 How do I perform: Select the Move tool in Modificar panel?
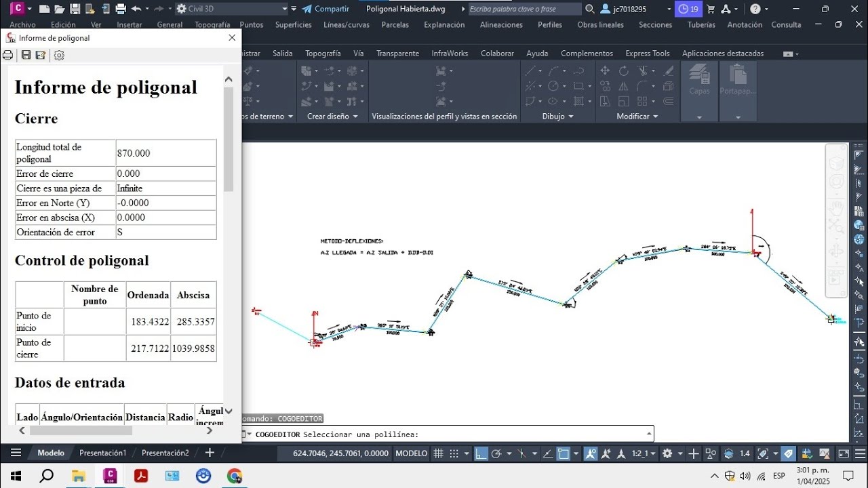point(605,70)
